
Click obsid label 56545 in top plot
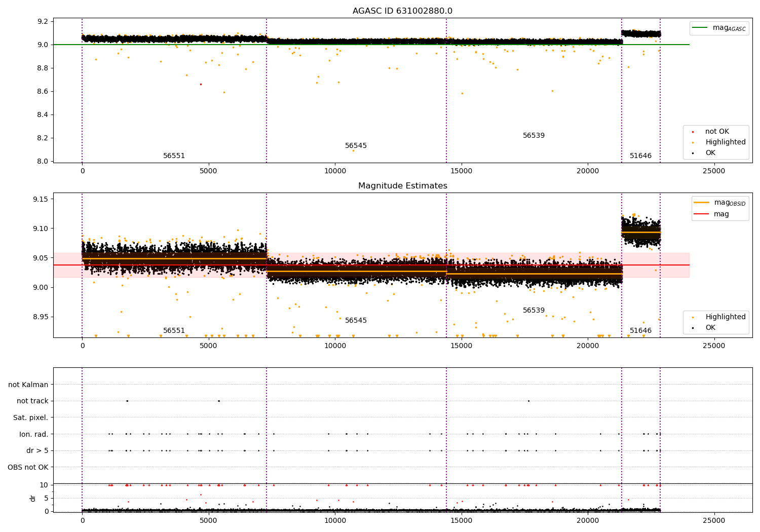pyautogui.click(x=356, y=146)
